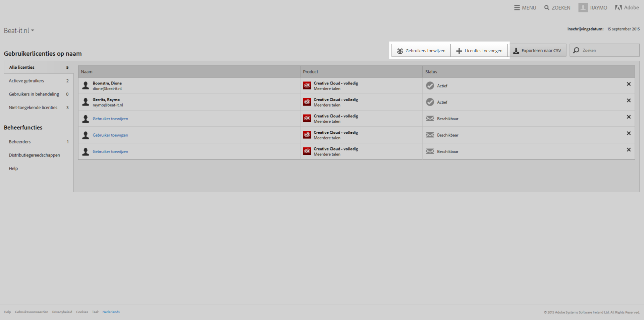Click Creative Cloud icon in Gerrits, Raymo row
This screenshot has width=644, height=320.
307,102
